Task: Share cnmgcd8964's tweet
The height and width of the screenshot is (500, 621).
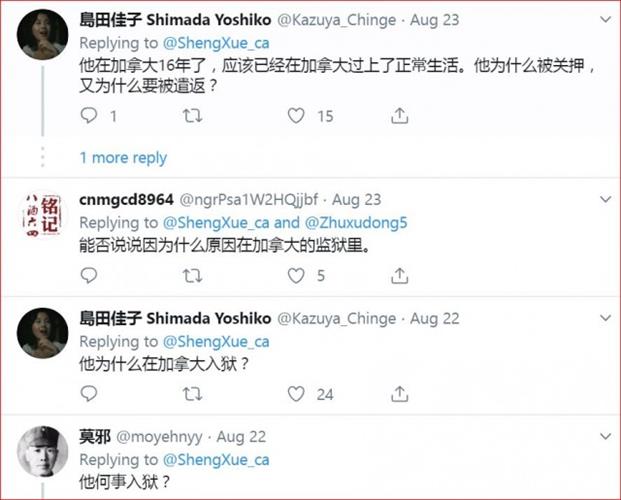Action: click(399, 275)
